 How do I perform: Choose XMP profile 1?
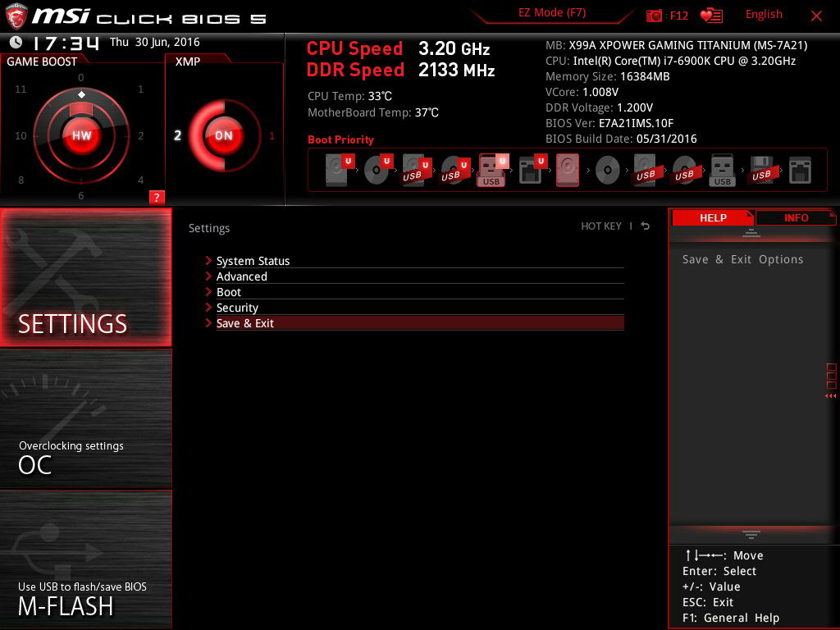pos(272,135)
